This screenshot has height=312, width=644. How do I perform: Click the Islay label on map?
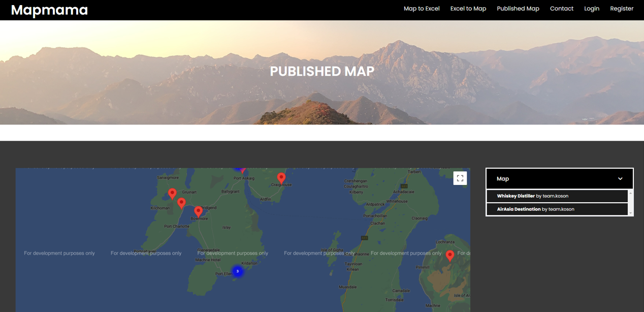point(227,228)
